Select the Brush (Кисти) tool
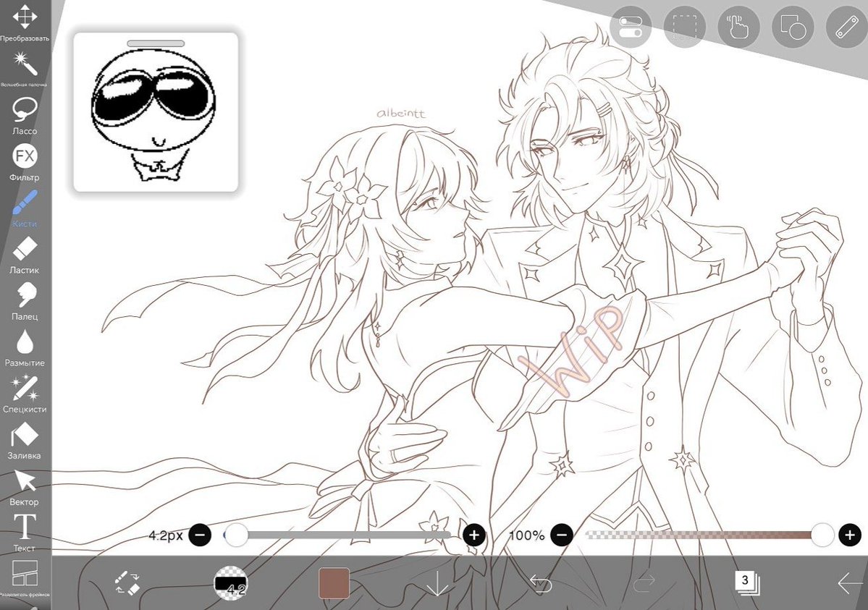This screenshot has height=610, width=868. [x=25, y=208]
